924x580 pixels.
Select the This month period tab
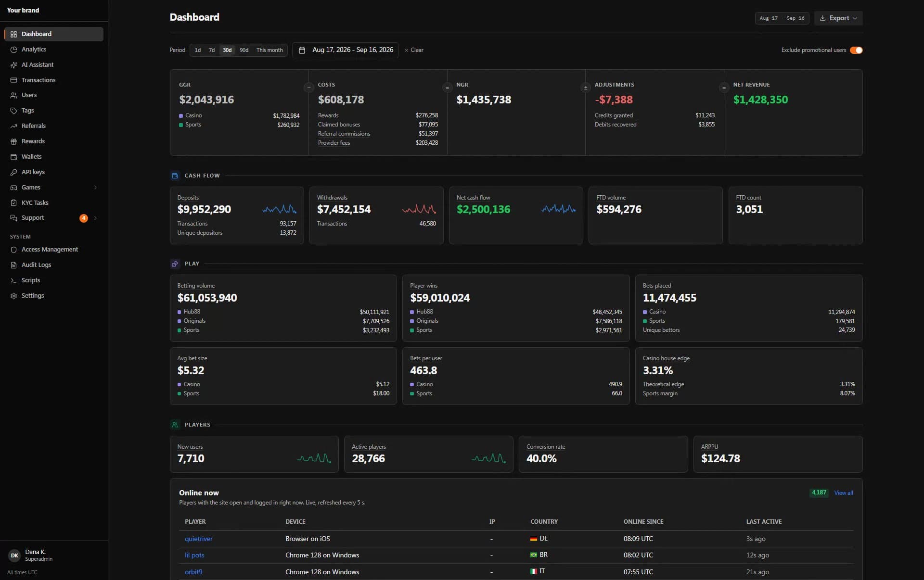pos(269,50)
